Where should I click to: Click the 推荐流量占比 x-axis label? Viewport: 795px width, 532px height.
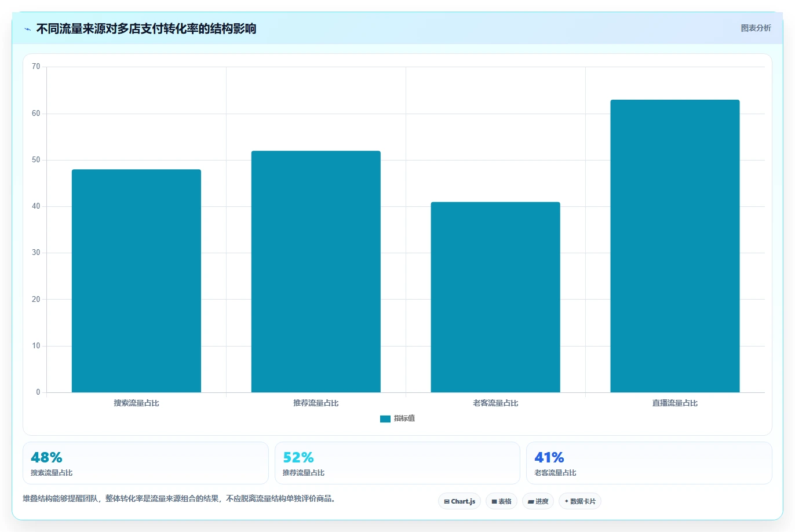[x=316, y=403]
